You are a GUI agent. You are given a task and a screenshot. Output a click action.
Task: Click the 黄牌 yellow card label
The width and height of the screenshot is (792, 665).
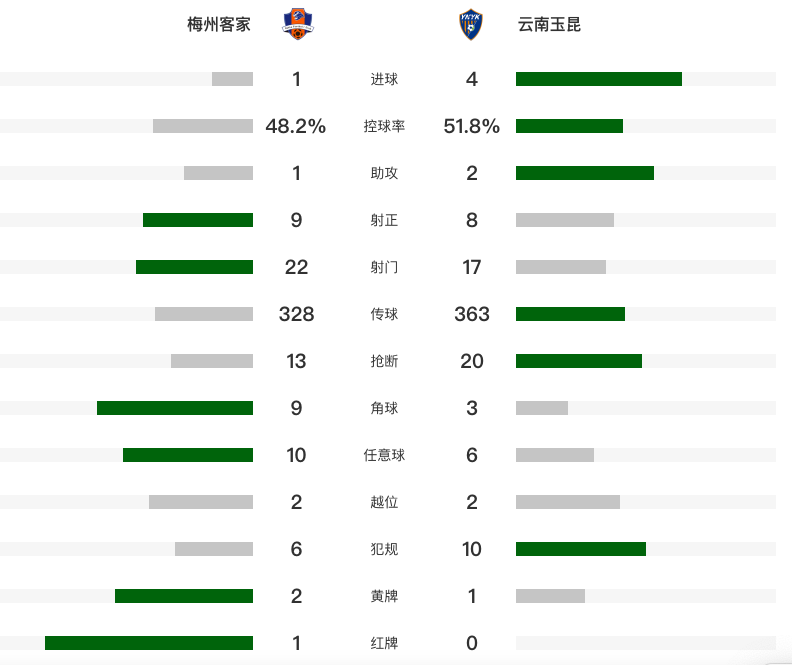point(384,596)
